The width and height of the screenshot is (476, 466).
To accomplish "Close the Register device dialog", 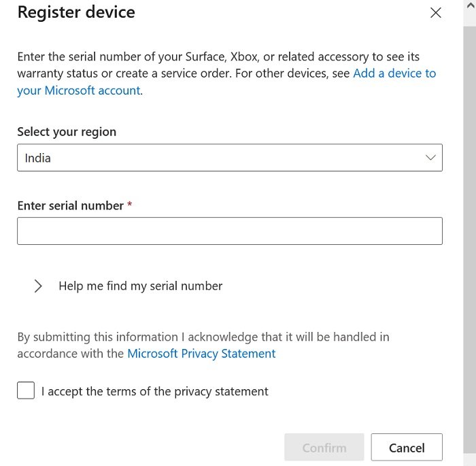I will click(436, 13).
